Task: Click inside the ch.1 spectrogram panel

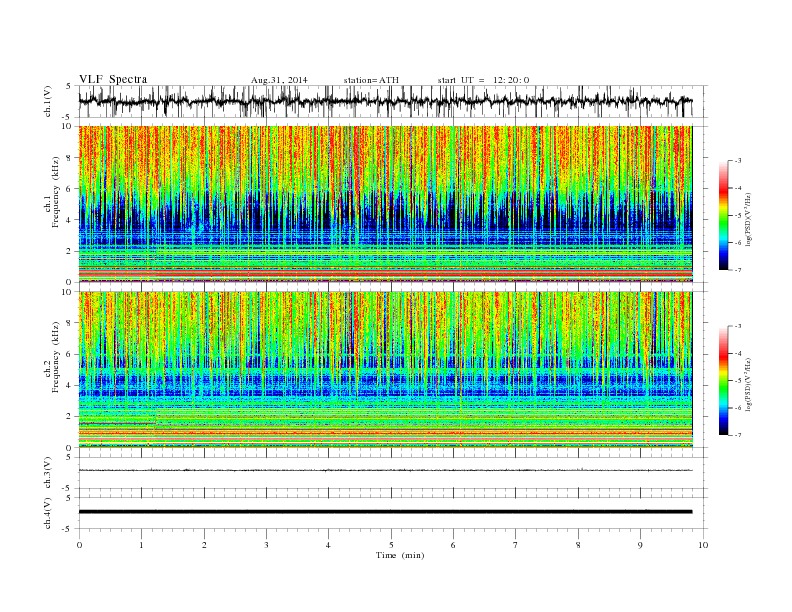Action: point(385,204)
